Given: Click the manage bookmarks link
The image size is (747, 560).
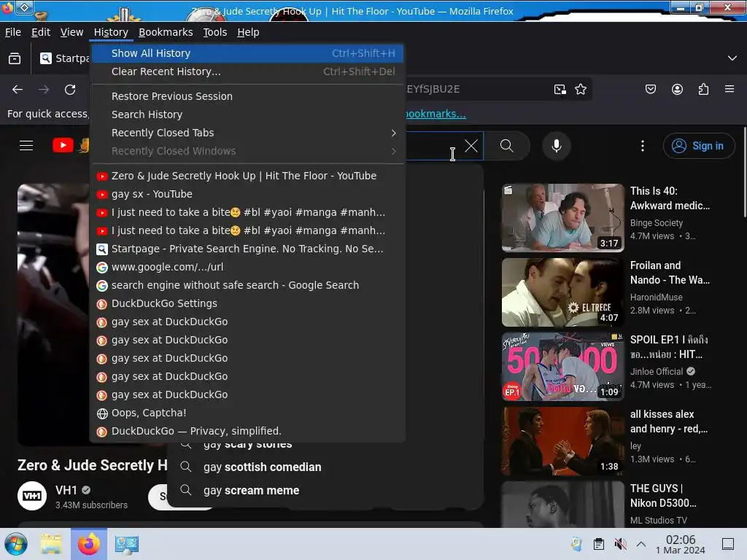Looking at the screenshot, I should pyautogui.click(x=436, y=114).
